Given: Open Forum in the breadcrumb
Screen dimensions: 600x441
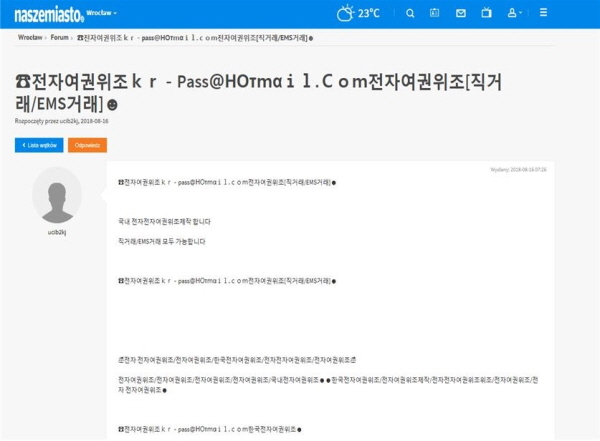Looking at the screenshot, I should coord(61,36).
